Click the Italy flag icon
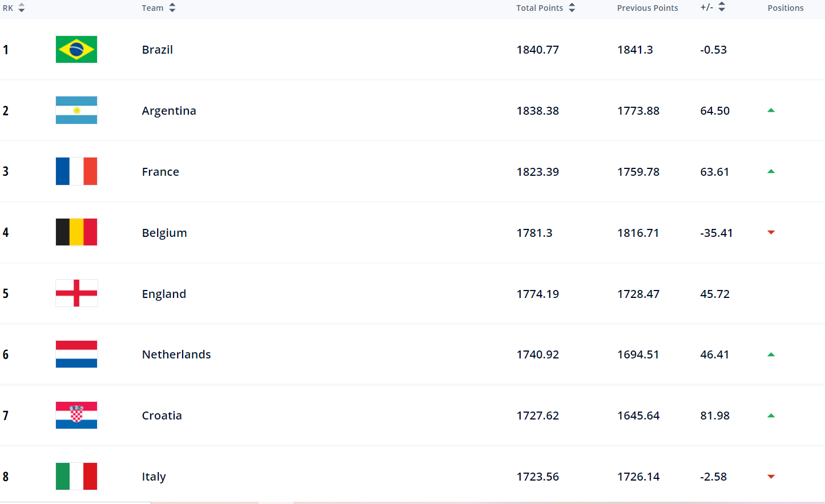 click(77, 476)
